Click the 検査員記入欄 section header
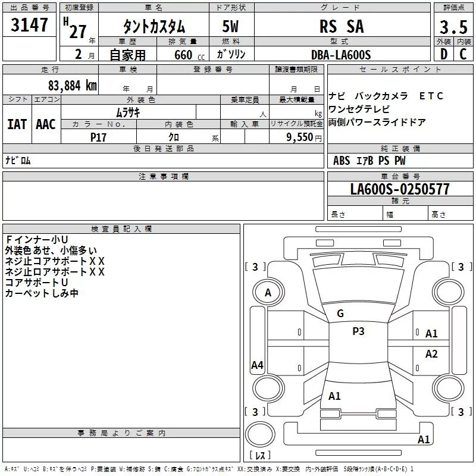Image resolution: width=476 pixels, height=476 pixels. [121, 229]
